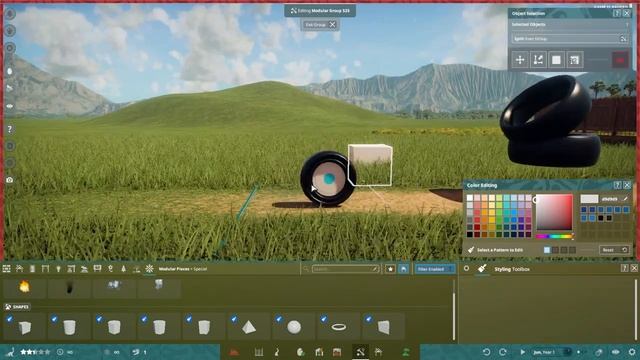Click the Undo arrow

[486, 352]
